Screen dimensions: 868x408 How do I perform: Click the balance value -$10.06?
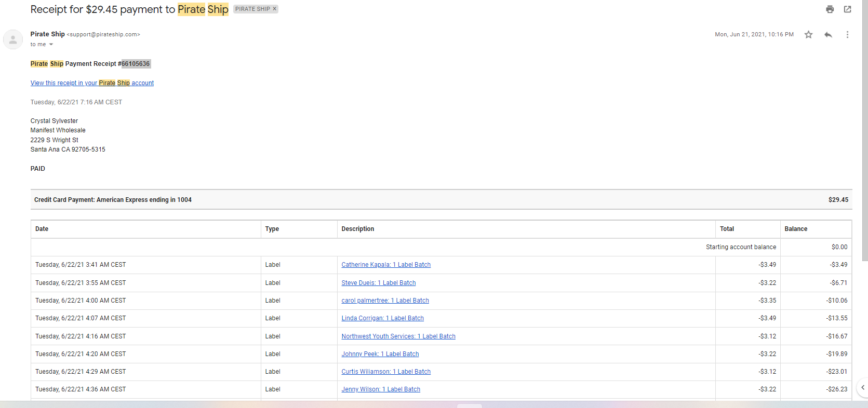click(x=837, y=301)
